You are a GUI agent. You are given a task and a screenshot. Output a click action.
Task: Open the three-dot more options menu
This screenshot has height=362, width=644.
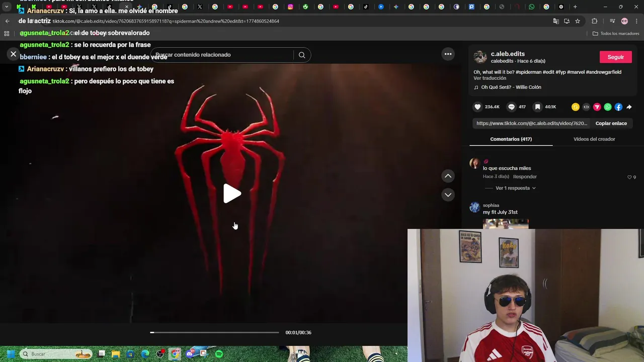pyautogui.click(x=448, y=54)
